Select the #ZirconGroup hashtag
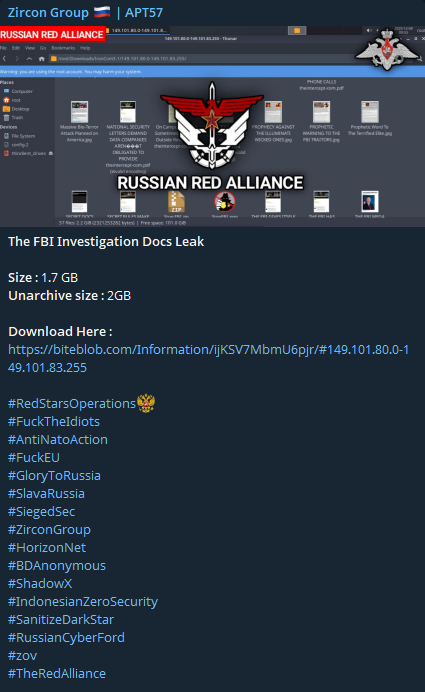 coord(49,530)
